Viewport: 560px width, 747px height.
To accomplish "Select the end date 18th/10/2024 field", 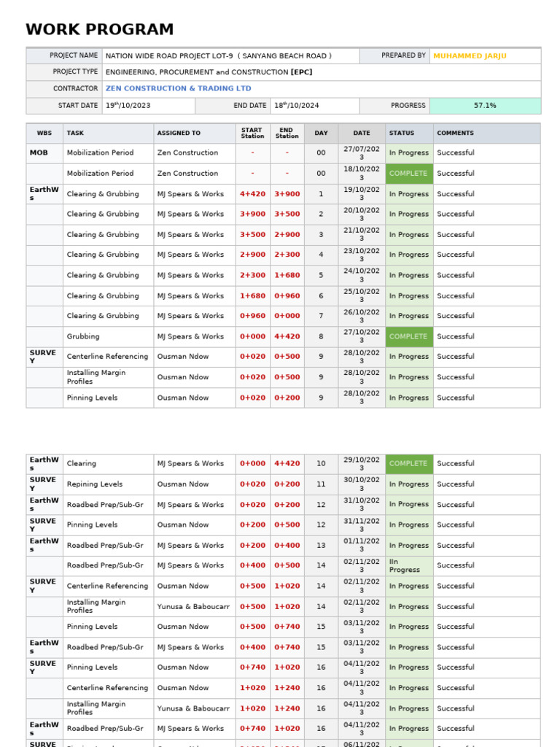I will [x=315, y=106].
